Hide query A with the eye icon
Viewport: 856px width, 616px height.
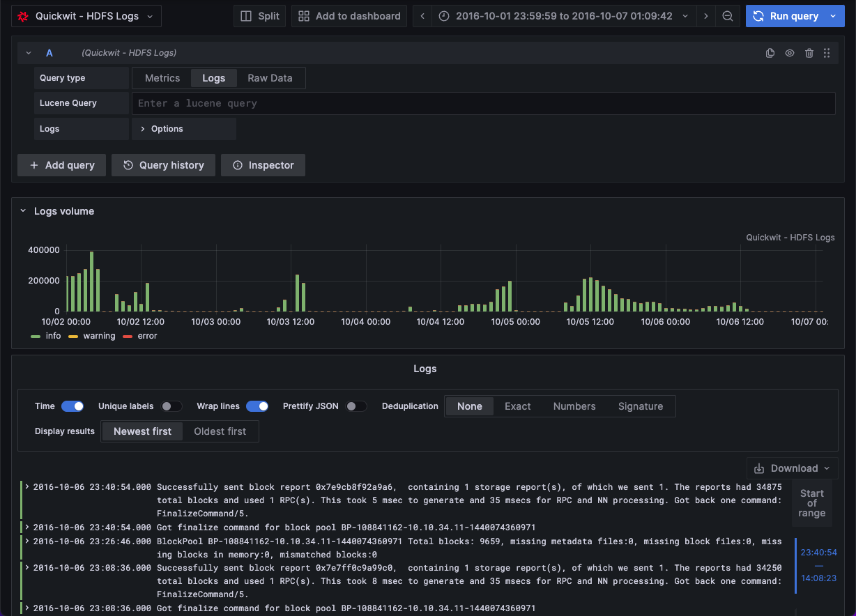click(788, 52)
